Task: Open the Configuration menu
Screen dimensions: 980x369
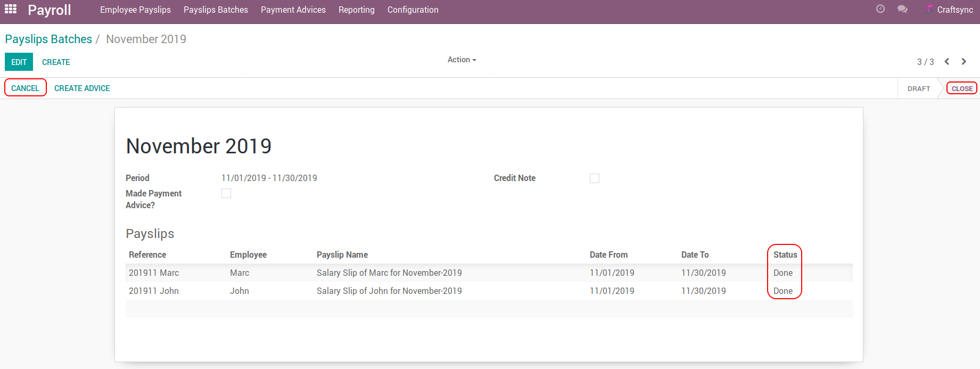Action: pyautogui.click(x=413, y=10)
